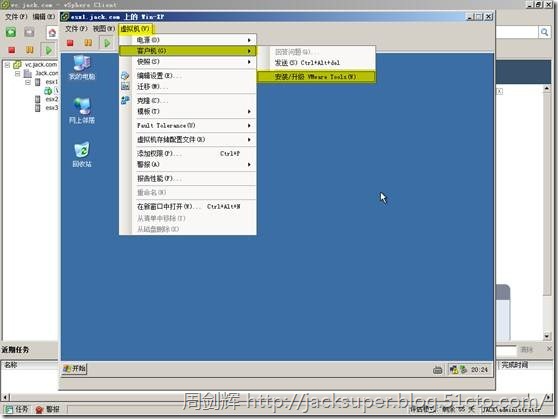The width and height of the screenshot is (558, 419).
Task: Click the green back arrow in vSphere Client toolbar
Action: pos(11,32)
